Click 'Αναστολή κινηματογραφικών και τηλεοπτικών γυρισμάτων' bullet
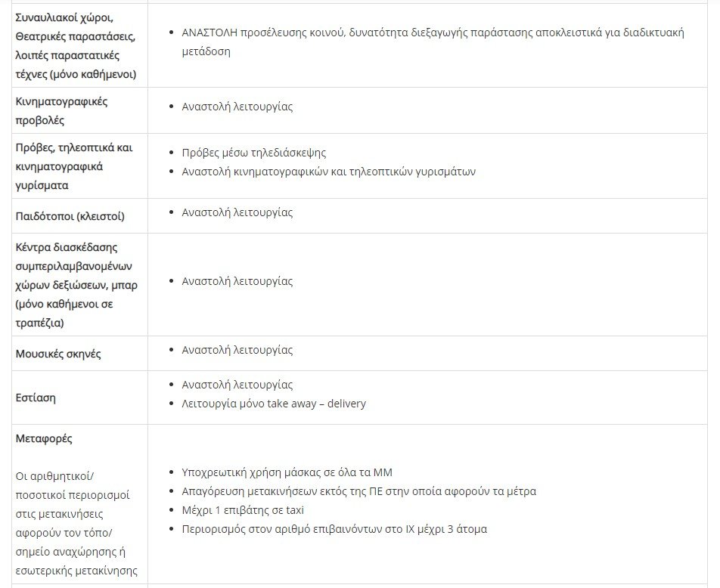 pyautogui.click(x=328, y=172)
